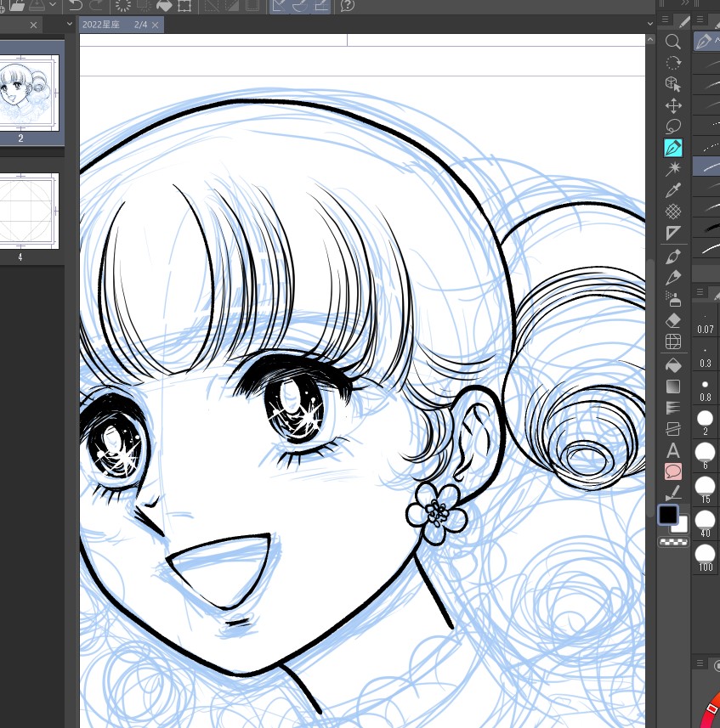This screenshot has width=720, height=728.
Task: Choose brush size 100
Action: click(x=706, y=559)
